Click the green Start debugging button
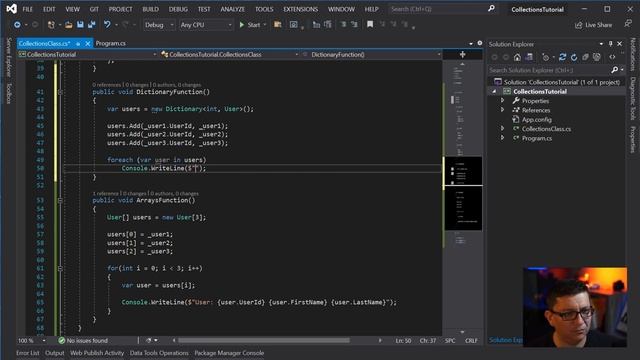This screenshot has height=360, width=640. (250, 25)
